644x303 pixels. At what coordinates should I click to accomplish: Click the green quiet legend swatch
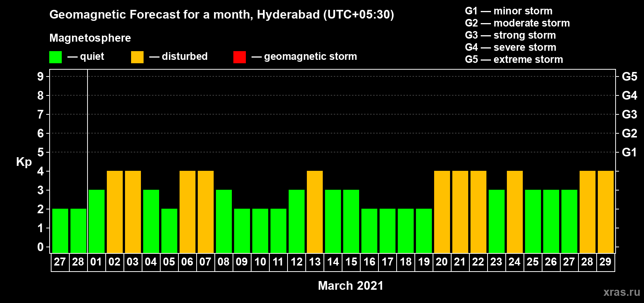pyautogui.click(x=55, y=57)
